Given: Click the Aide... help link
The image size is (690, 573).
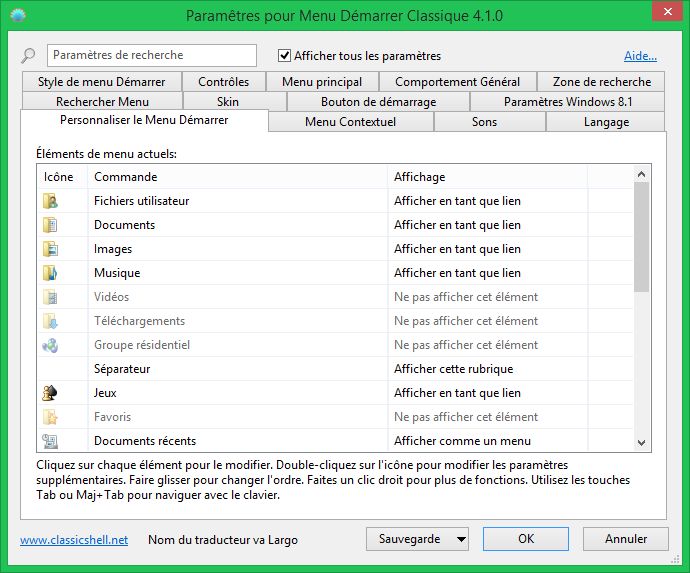Looking at the screenshot, I should 640,56.
